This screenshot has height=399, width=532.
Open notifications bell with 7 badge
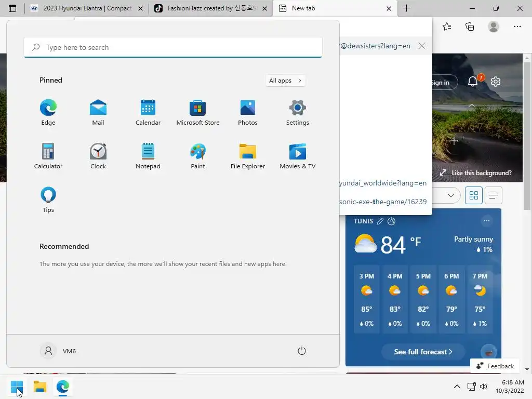473,82
